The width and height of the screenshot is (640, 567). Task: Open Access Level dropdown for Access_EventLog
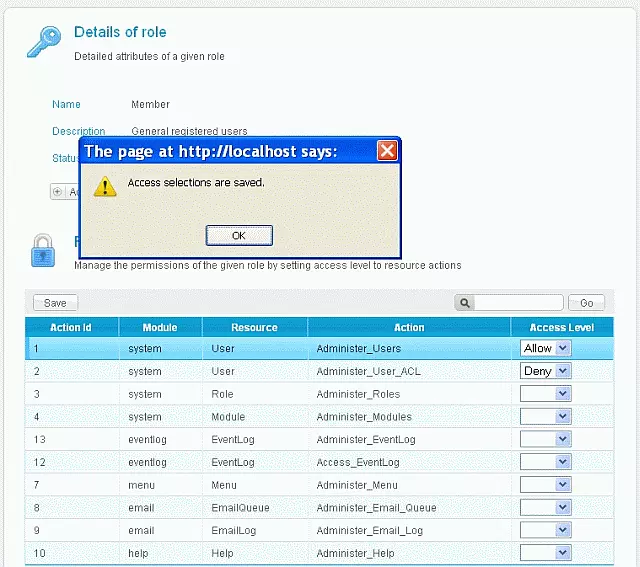(x=545, y=462)
